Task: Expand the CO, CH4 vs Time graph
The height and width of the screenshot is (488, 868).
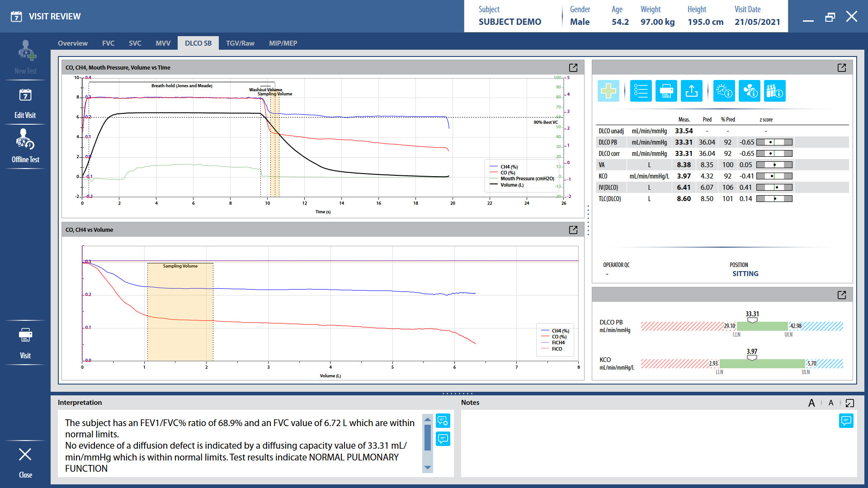Action: 573,68
